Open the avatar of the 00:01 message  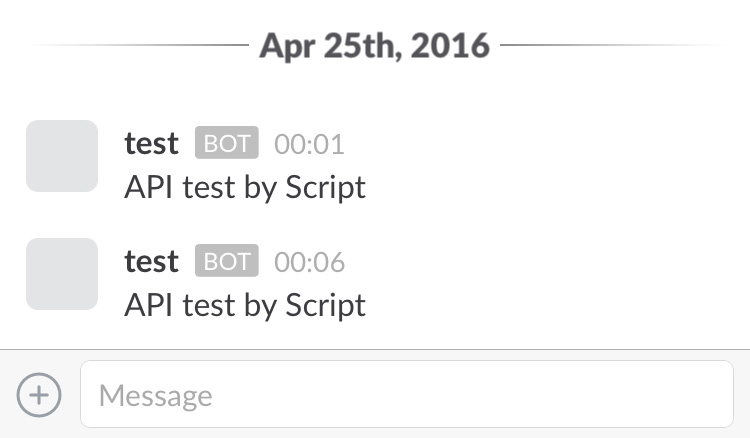tap(62, 156)
